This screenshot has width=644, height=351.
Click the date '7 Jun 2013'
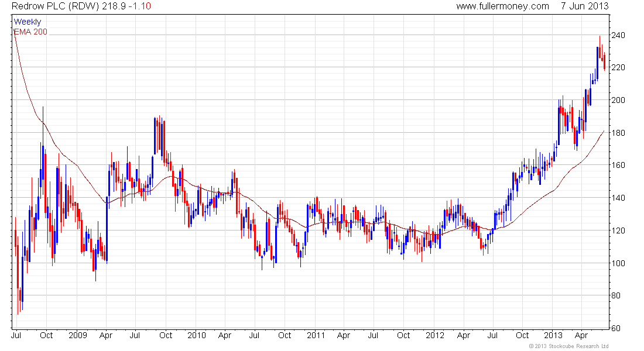click(585, 6)
